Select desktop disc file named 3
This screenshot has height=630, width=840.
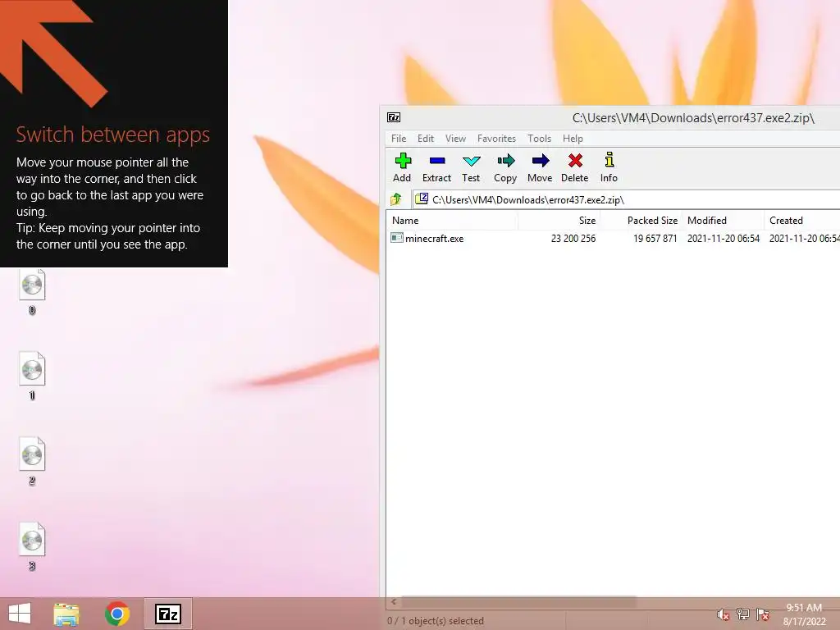pyautogui.click(x=32, y=547)
